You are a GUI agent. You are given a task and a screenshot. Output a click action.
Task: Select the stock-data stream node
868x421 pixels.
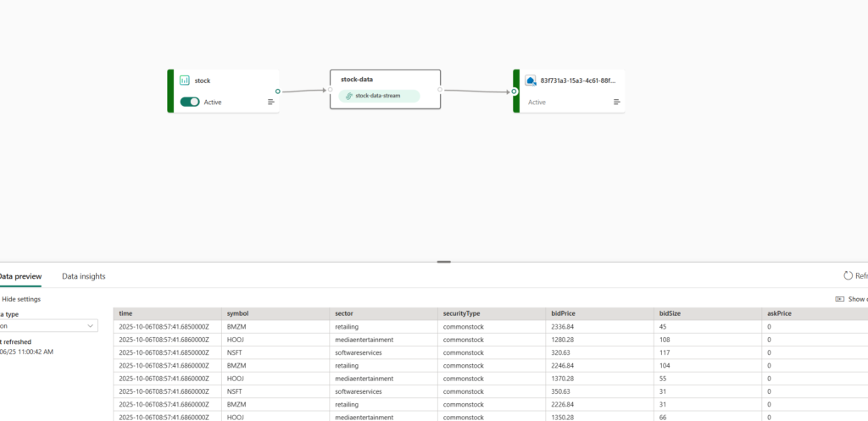pyautogui.click(x=385, y=80)
